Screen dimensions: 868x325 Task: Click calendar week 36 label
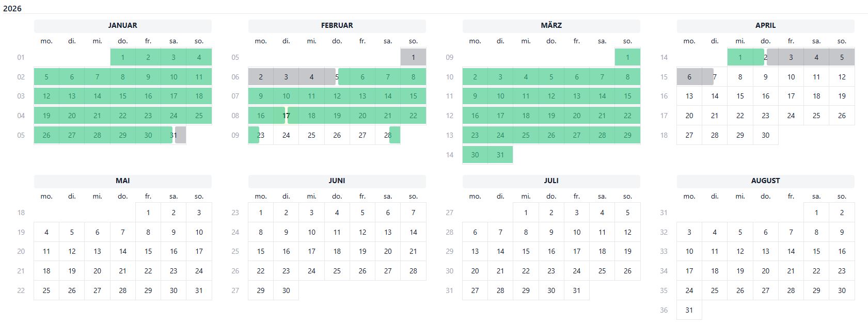[664, 310]
